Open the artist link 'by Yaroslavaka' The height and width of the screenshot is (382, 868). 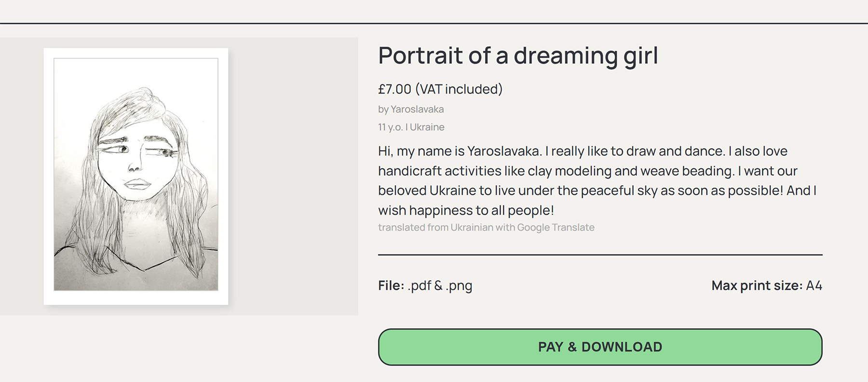[x=411, y=109]
